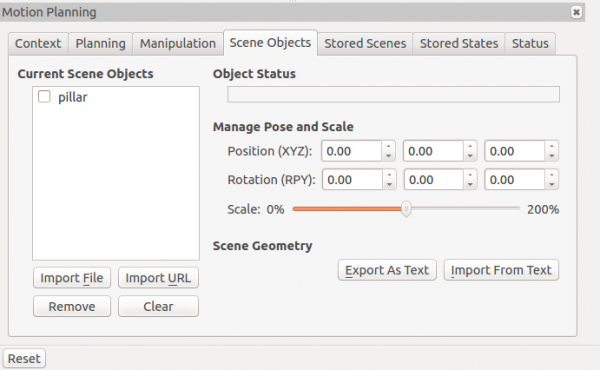Select the Context tab

coord(38,44)
